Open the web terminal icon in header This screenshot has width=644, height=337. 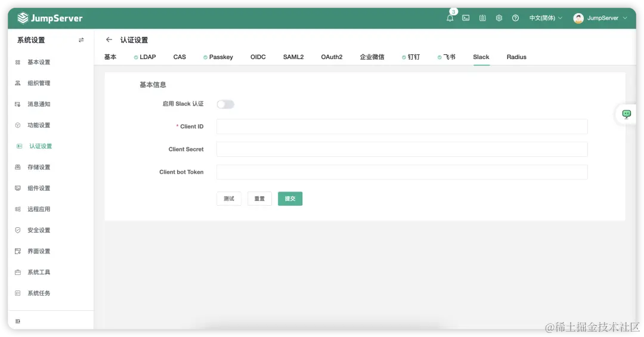(x=466, y=18)
